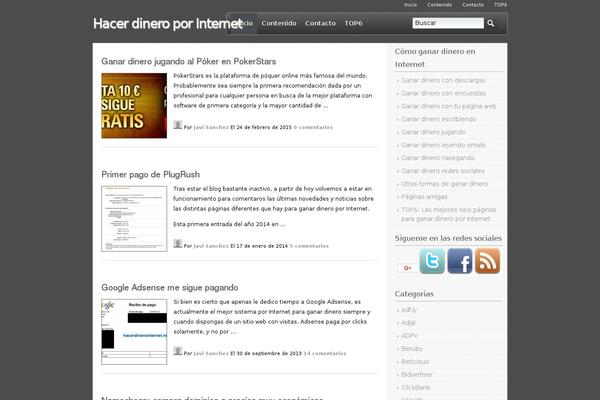Click the Google+ button

[408, 268]
